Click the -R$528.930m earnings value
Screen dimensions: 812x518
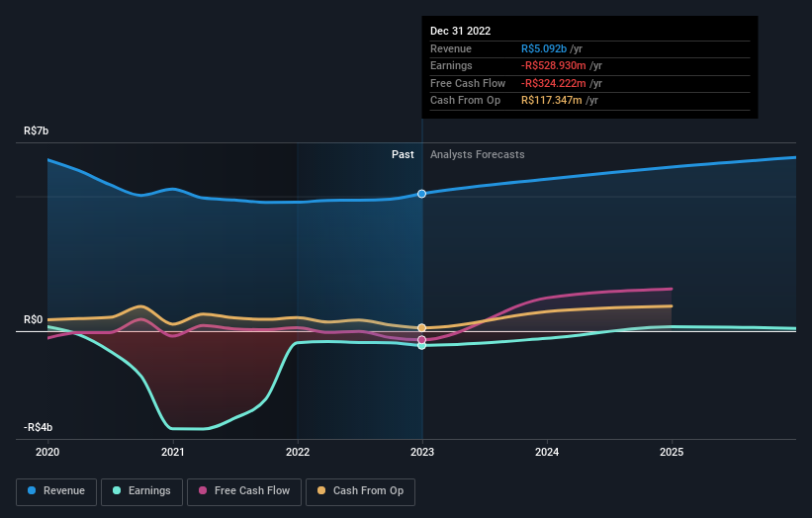click(x=554, y=65)
